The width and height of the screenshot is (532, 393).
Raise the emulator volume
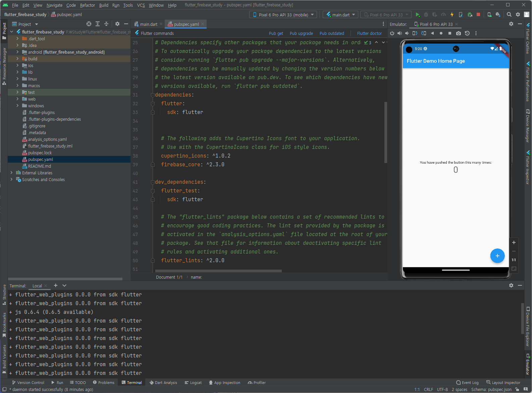[400, 33]
